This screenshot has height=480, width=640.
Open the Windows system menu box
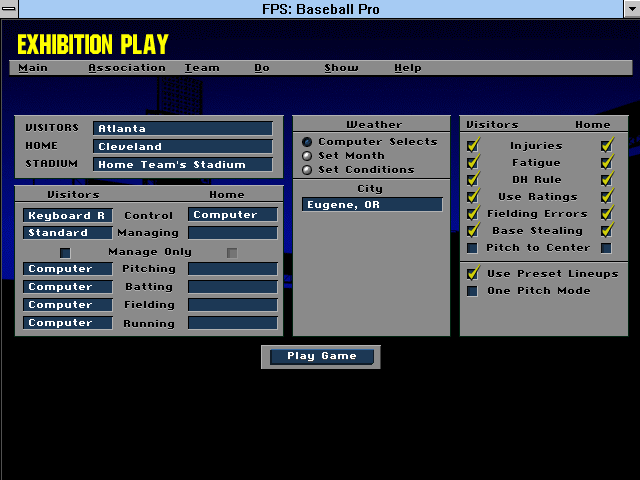(x=11, y=9)
